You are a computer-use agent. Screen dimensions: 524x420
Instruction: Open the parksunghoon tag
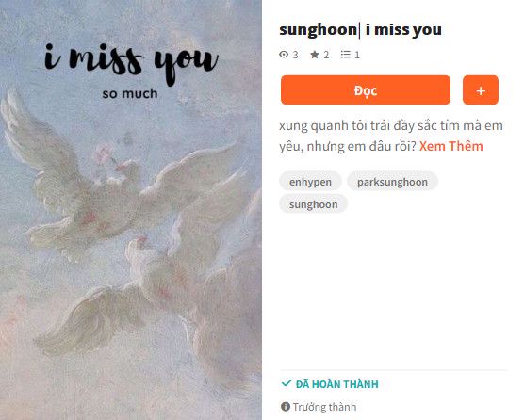[x=392, y=182]
